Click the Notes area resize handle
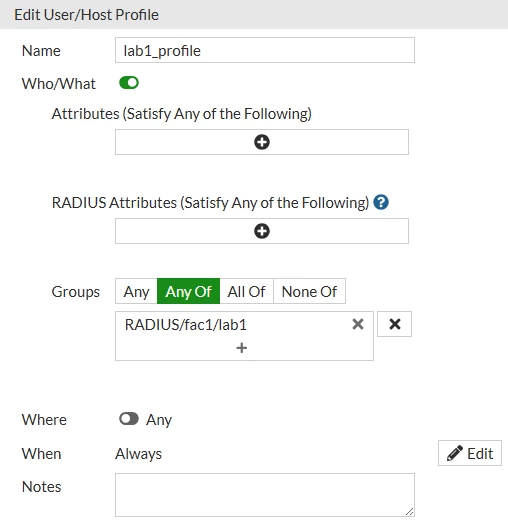 (x=409, y=511)
